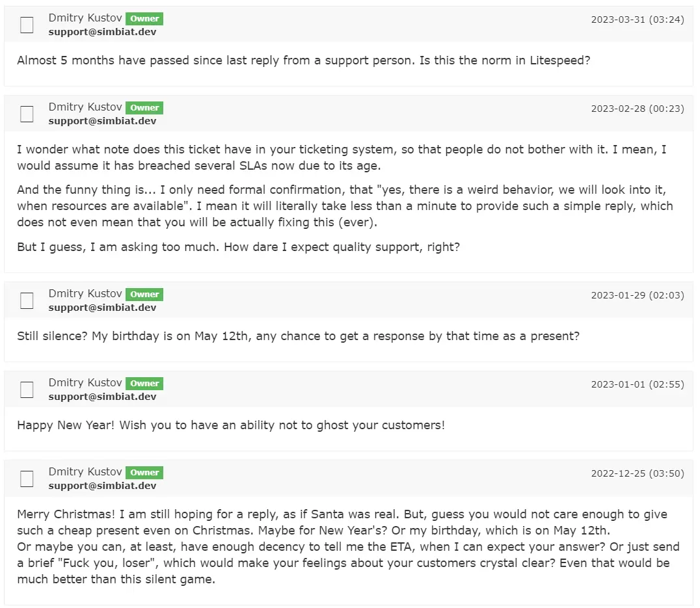Tick the checkbox beside the 2023-01-29 reply
The width and height of the screenshot is (700, 608).
click(27, 300)
